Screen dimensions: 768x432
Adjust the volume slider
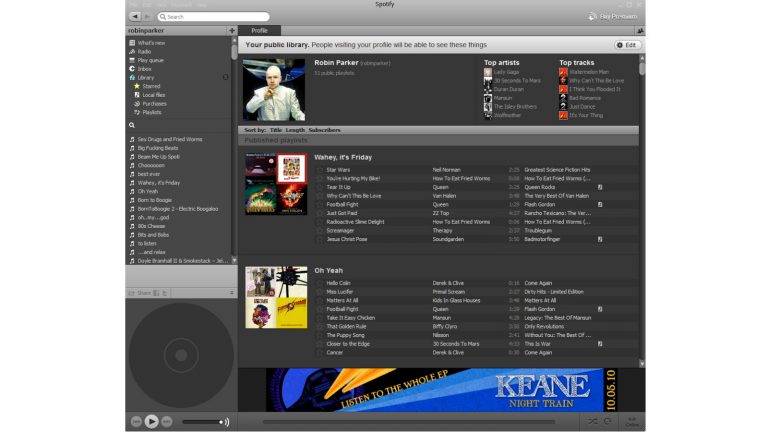[200, 421]
